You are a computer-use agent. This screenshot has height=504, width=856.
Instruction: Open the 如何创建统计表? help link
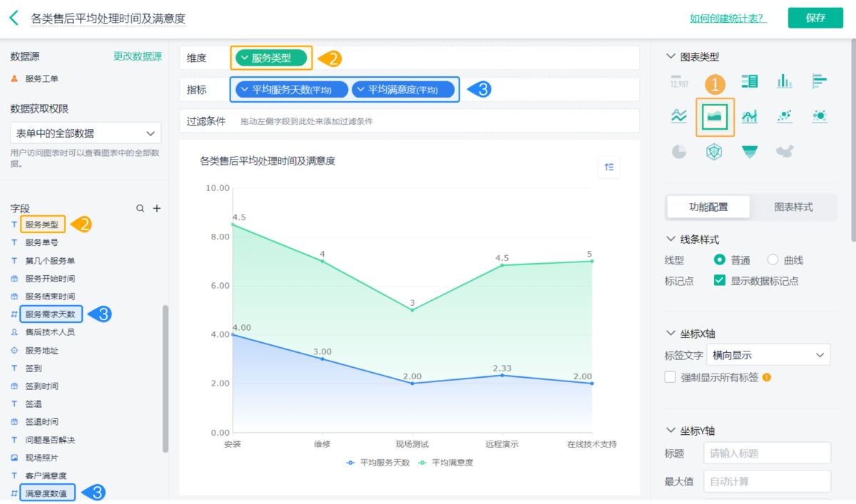click(x=728, y=19)
